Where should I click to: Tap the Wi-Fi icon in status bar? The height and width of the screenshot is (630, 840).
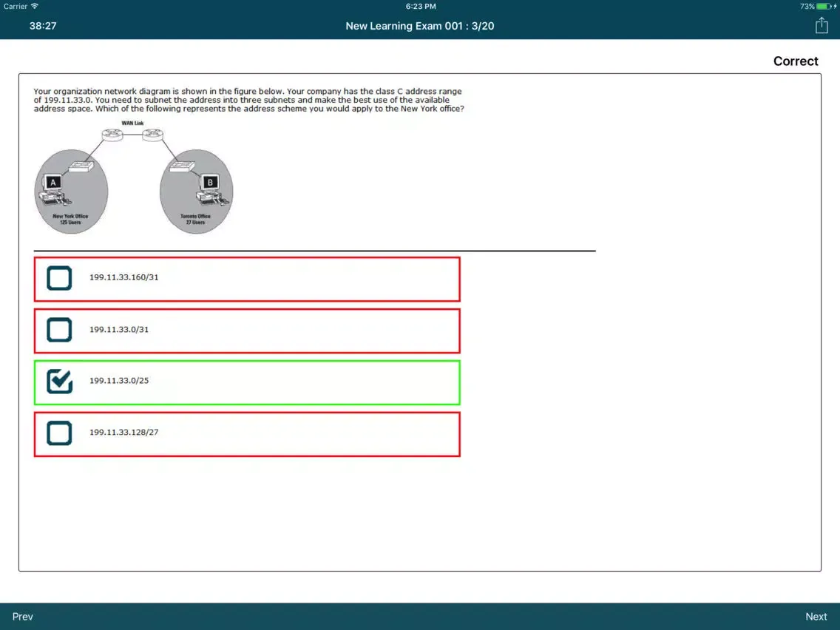coord(35,7)
